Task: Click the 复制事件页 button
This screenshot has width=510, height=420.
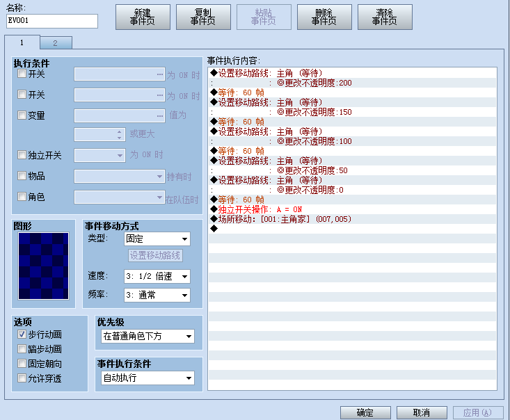Action: tap(203, 17)
